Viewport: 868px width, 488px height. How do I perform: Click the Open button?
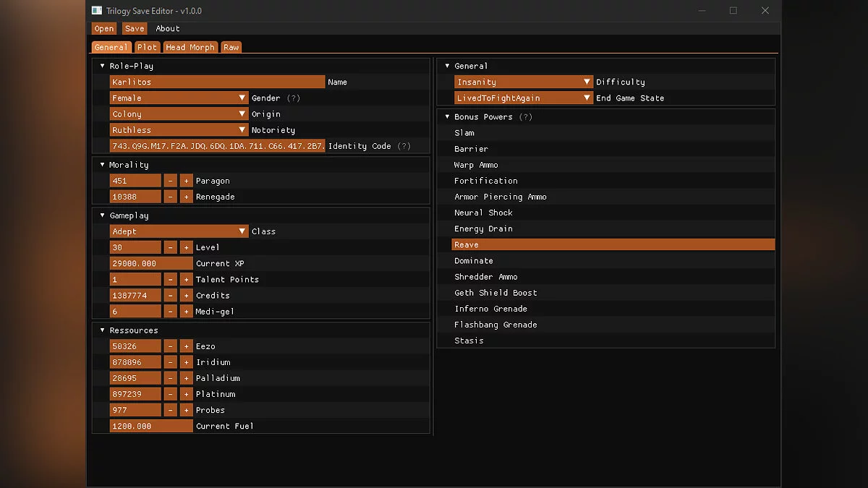point(104,29)
